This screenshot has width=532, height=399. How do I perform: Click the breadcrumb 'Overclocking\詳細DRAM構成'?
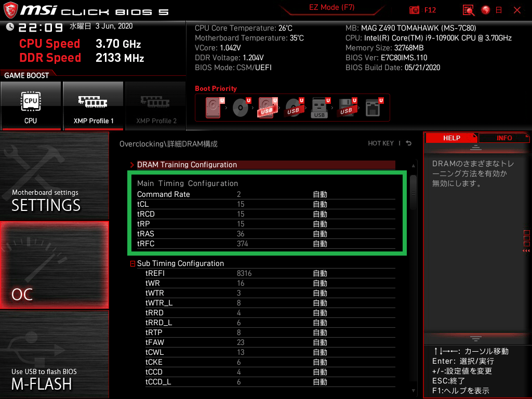(x=168, y=144)
